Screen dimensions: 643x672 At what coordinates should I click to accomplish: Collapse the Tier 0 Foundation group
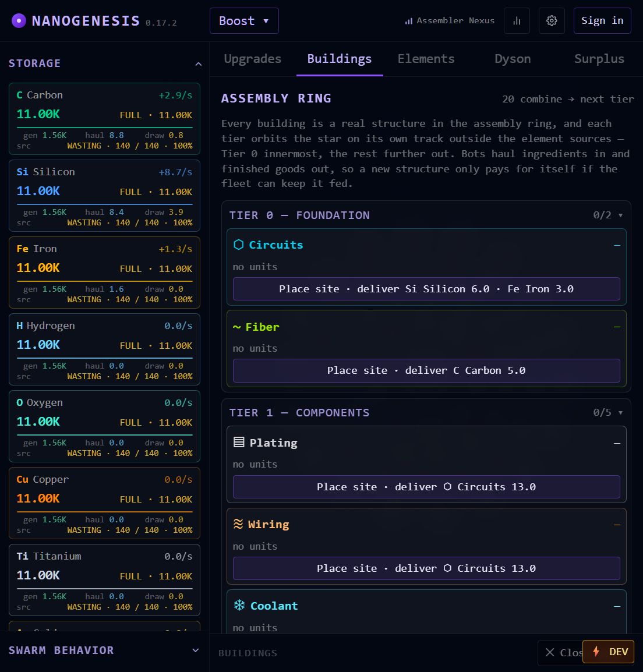[x=620, y=215]
